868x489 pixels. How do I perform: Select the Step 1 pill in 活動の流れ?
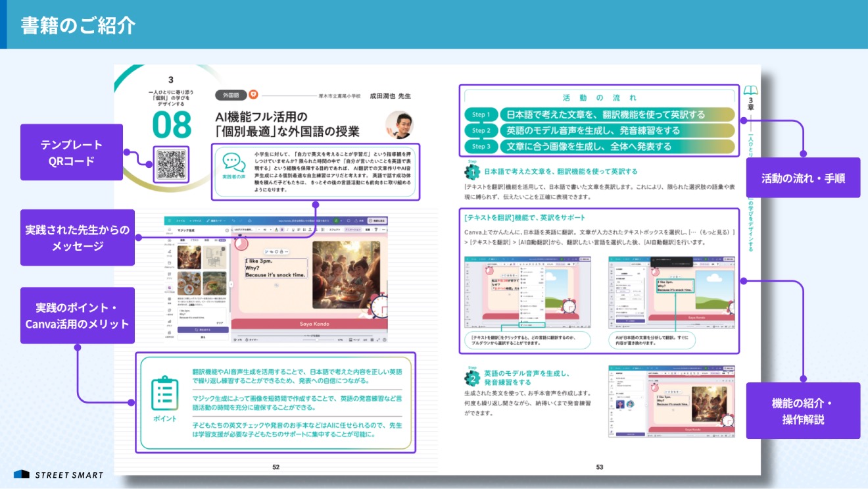[481, 115]
